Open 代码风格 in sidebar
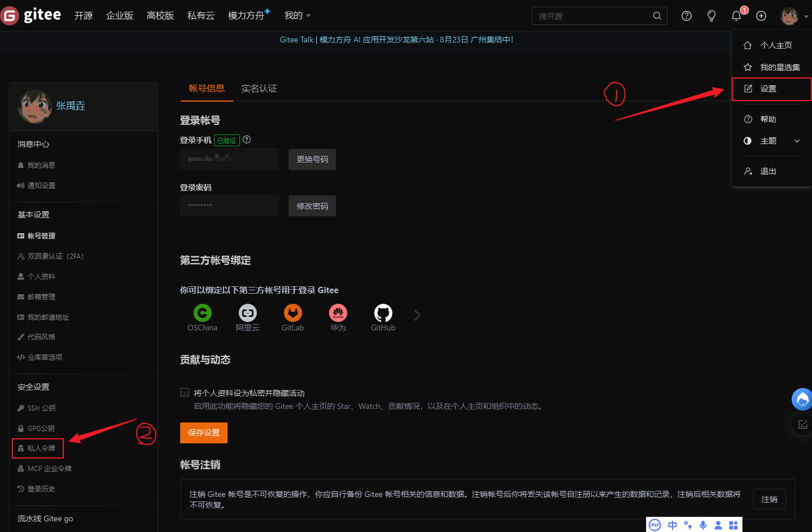 41,337
